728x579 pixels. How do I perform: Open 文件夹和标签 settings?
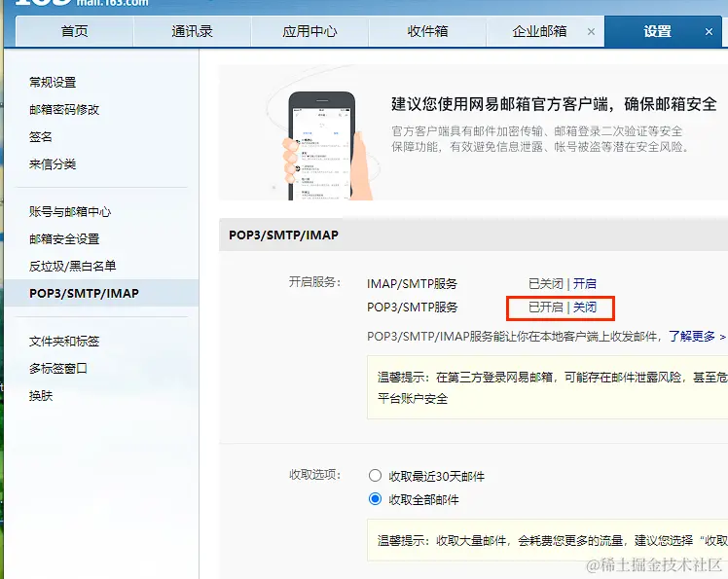point(64,342)
